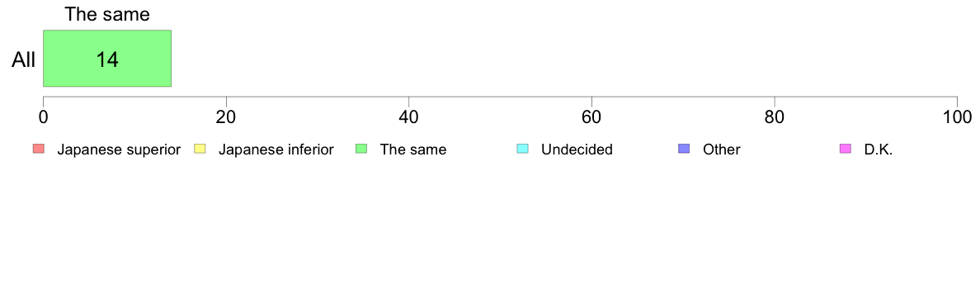Image resolution: width=980 pixels, height=304 pixels.
Task: Click the yellow Japanese inferior legend swatch
Action: pyautogui.click(x=200, y=149)
